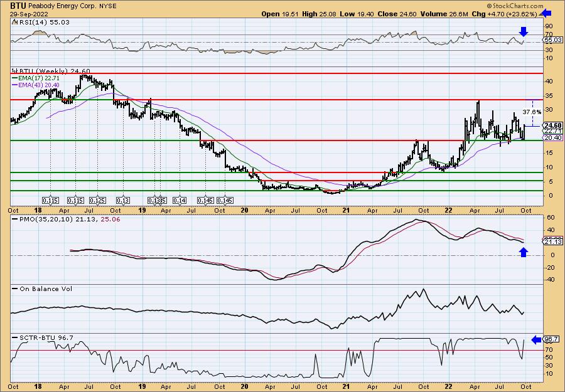This screenshot has height=392, width=565.
Task: Click the BTU ticker symbol in the header
Action: 18,6
